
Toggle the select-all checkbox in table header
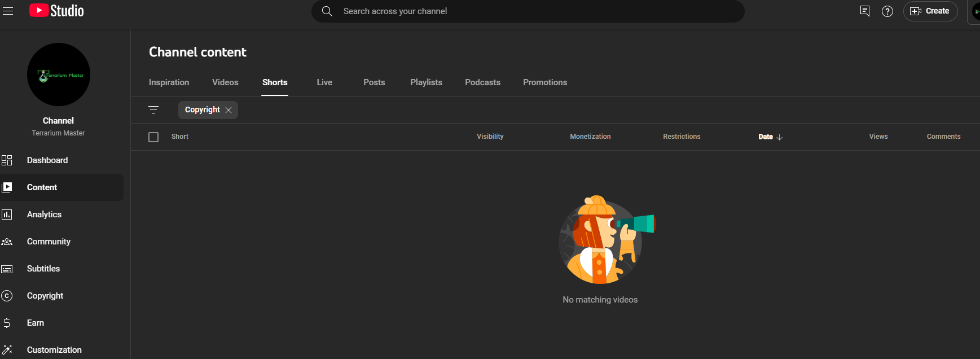153,137
